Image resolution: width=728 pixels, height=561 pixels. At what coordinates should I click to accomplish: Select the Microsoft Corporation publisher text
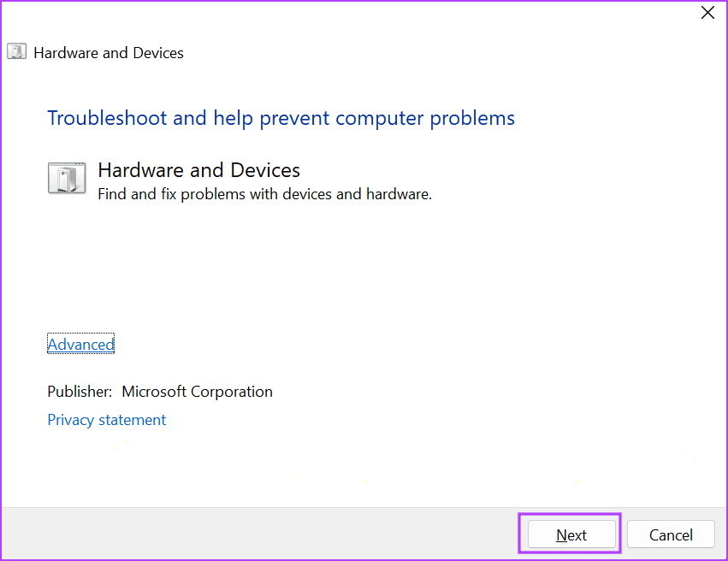click(x=197, y=391)
